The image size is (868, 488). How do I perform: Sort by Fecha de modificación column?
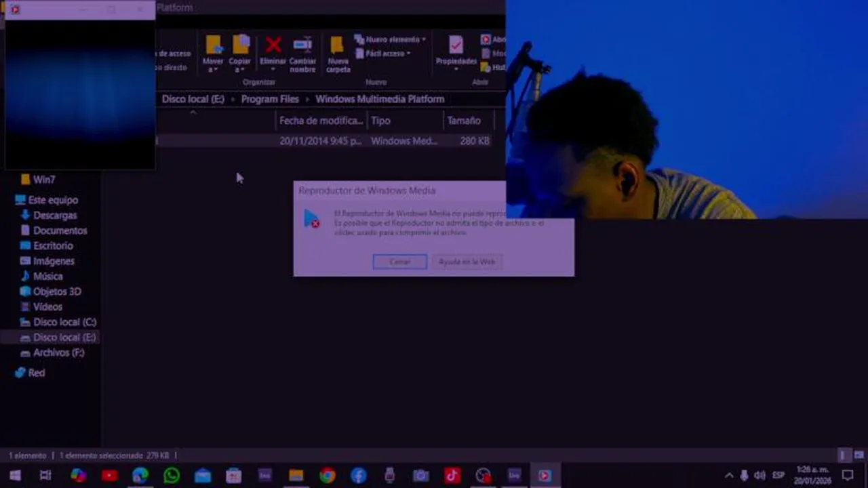pyautogui.click(x=321, y=121)
